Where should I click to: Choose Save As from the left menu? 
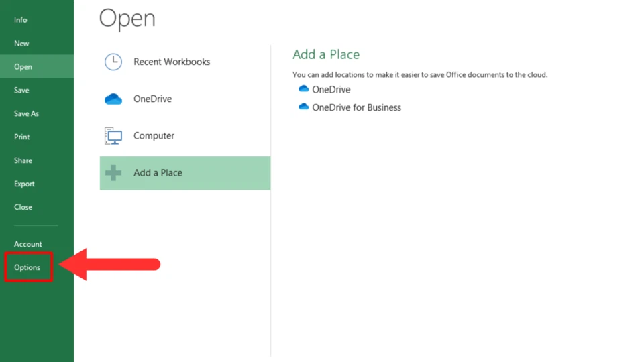coord(26,114)
